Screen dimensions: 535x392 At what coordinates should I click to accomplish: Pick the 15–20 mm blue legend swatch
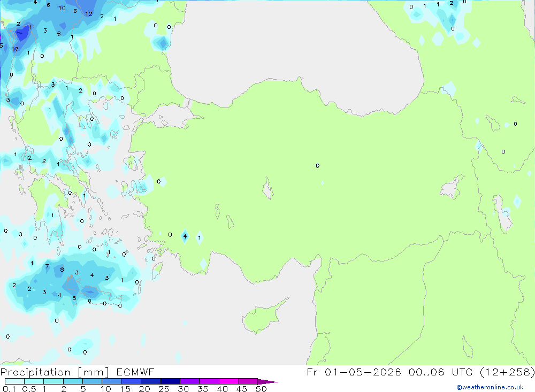[x=131, y=381]
